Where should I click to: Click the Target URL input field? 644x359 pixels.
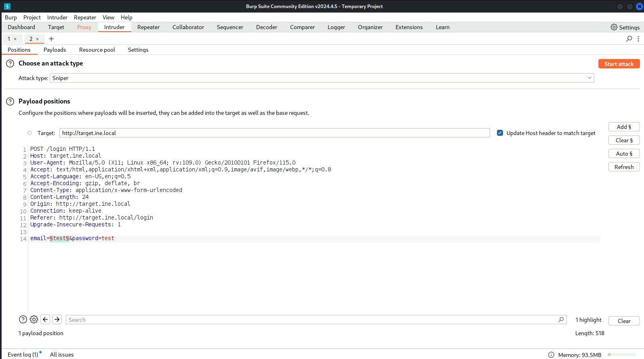pyautogui.click(x=275, y=133)
